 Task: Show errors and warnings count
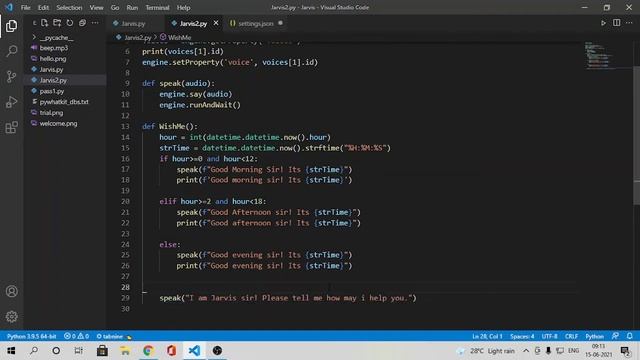coord(76,336)
